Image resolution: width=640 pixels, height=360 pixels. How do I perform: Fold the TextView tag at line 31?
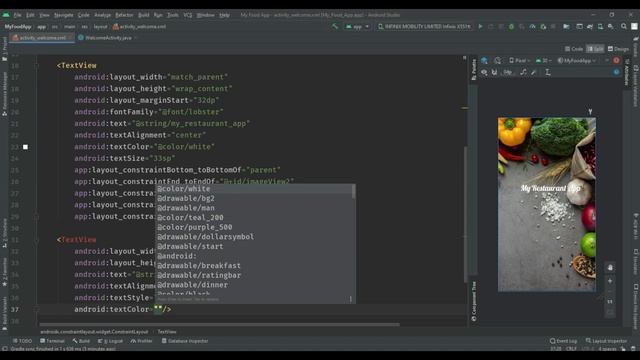(x=37, y=240)
